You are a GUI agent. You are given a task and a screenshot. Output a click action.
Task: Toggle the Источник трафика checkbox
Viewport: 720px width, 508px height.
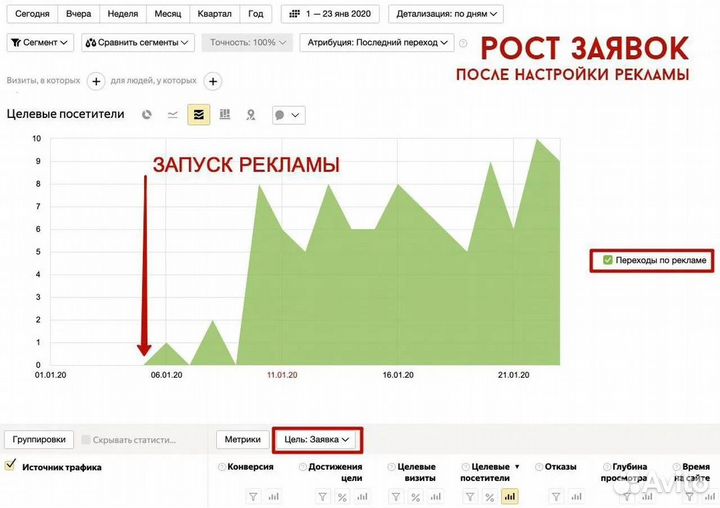(10, 465)
